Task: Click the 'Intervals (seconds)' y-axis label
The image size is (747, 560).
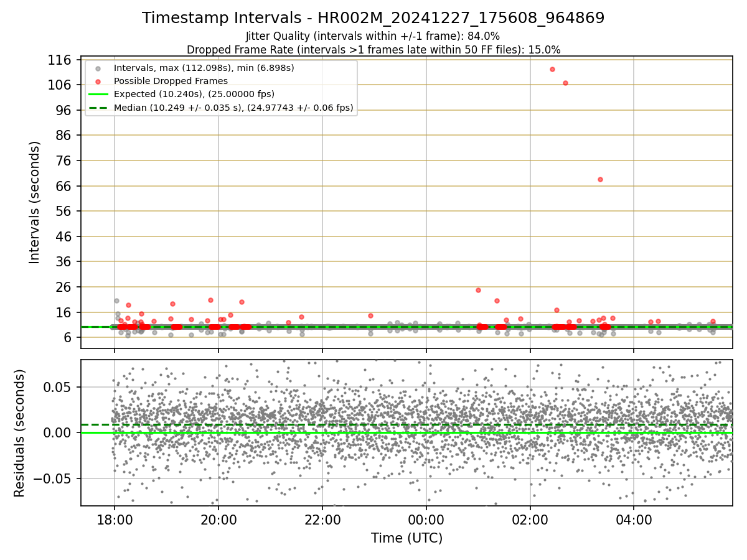Action: point(35,202)
